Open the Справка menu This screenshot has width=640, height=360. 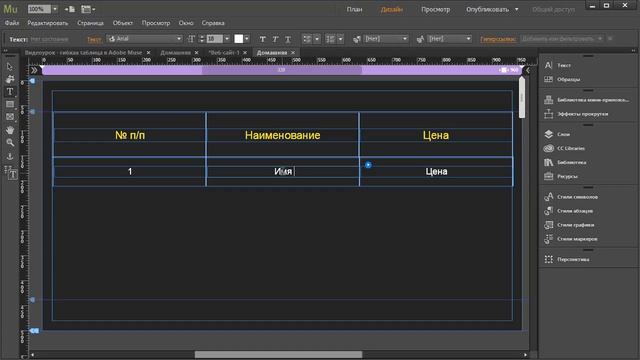tap(213, 23)
